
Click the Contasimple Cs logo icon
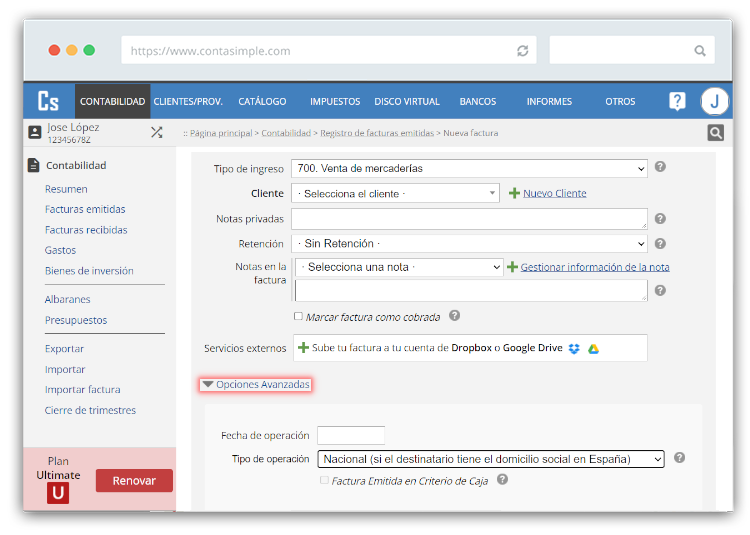point(48,101)
